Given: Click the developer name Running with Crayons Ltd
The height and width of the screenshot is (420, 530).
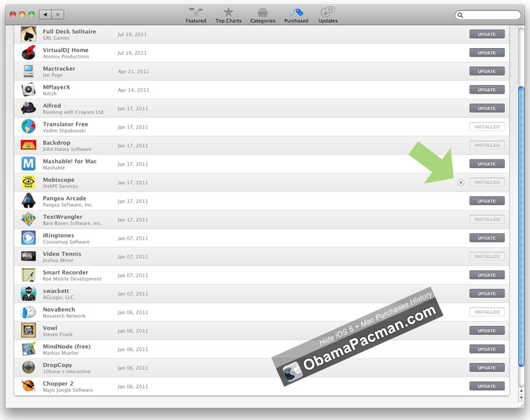Looking at the screenshot, I should click(73, 112).
